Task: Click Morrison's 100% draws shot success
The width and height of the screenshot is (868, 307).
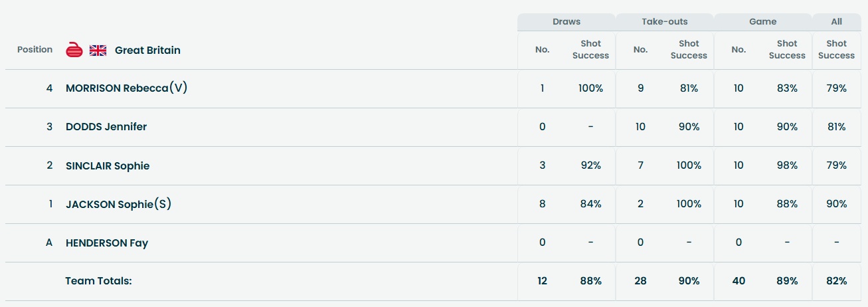Action: [590, 88]
